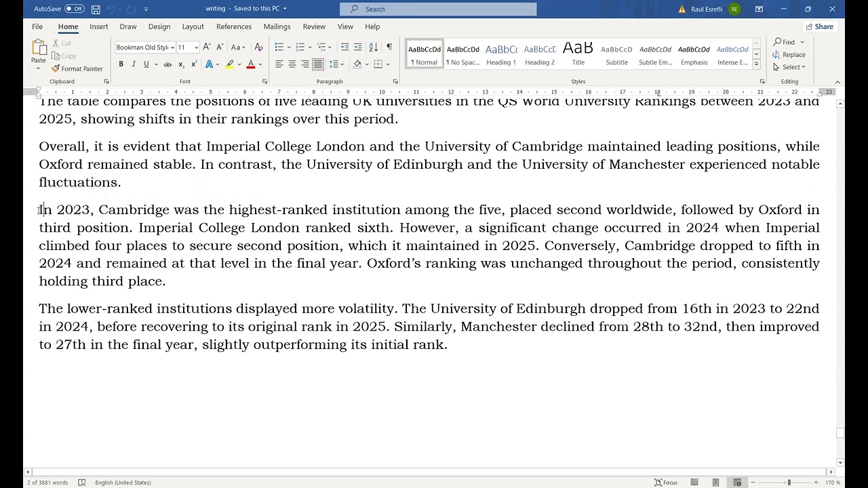Open the Review tab

click(314, 26)
